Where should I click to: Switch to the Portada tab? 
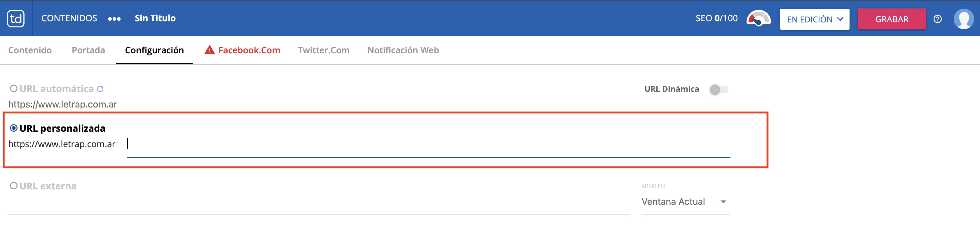click(88, 50)
